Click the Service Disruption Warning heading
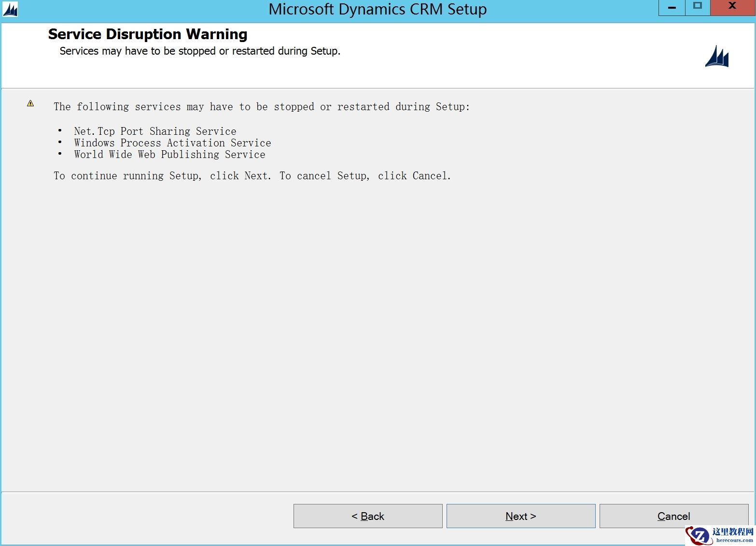 (148, 34)
